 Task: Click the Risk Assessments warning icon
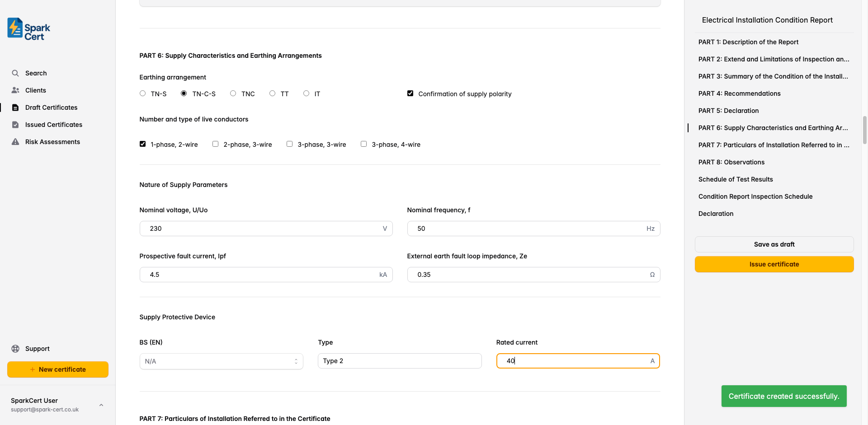click(15, 142)
